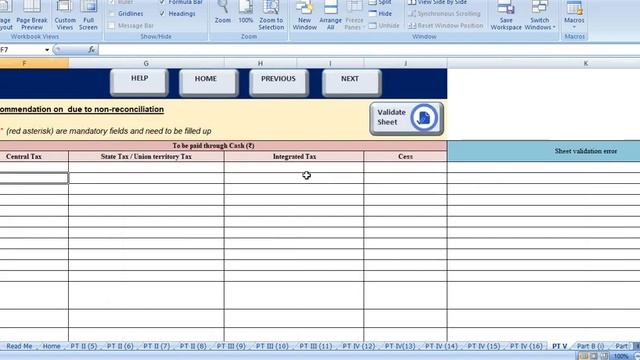This screenshot has width=640, height=360.
Task: Open the PT III (11) sheet tab
Action: (x=316, y=346)
